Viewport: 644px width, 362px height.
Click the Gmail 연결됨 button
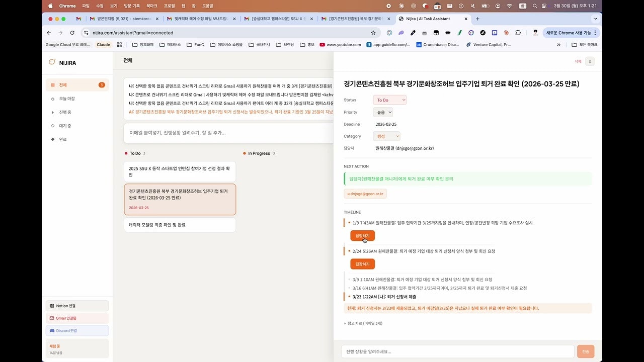pos(77,318)
